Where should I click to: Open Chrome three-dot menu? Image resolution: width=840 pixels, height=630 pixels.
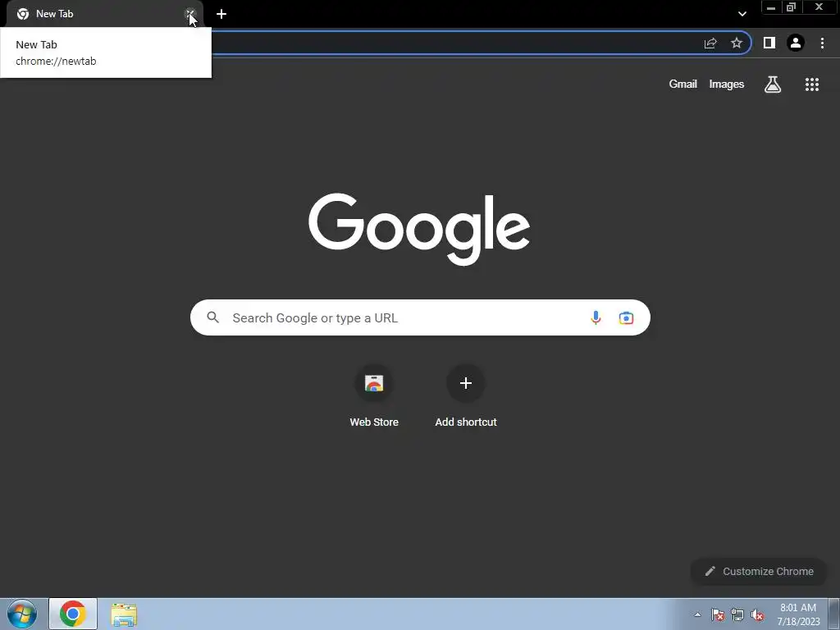pos(822,43)
